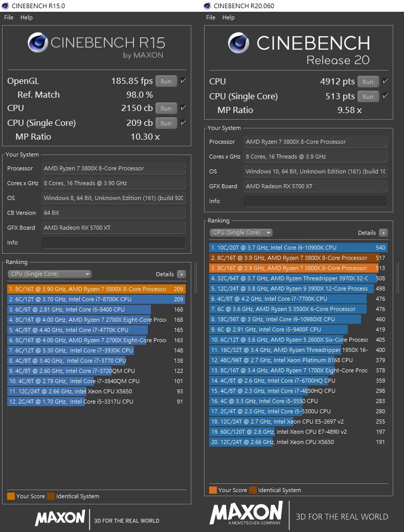The height and width of the screenshot is (532, 404).
Task: Run the CPU (Single Core) benchmark in R20
Action: tap(368, 97)
